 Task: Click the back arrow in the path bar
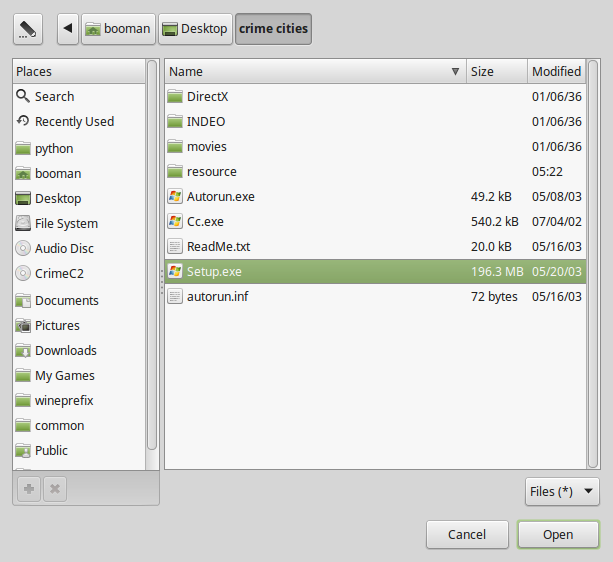(x=68, y=29)
